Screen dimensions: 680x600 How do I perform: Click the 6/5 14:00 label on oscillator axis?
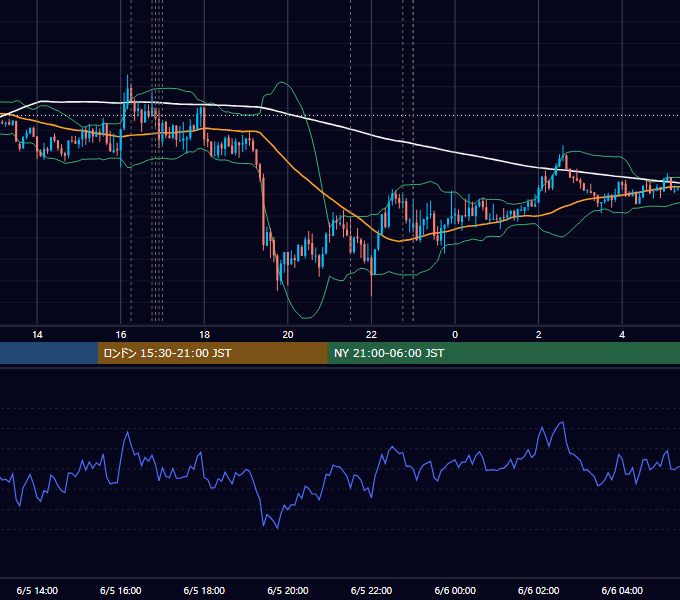(37, 591)
